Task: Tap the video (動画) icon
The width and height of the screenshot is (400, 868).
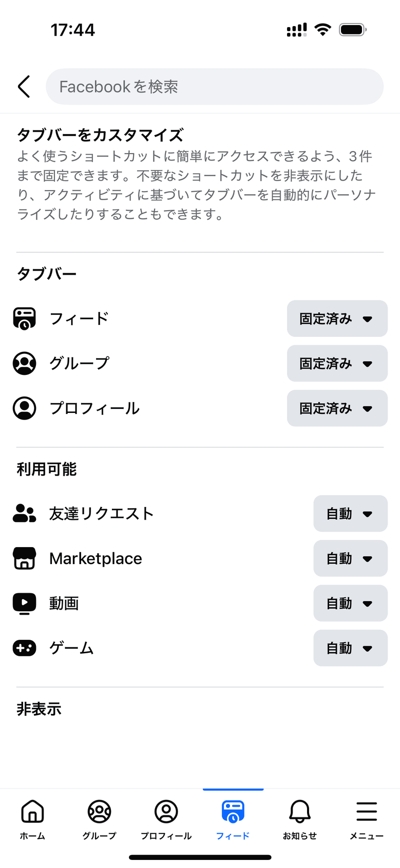Action: tap(24, 603)
